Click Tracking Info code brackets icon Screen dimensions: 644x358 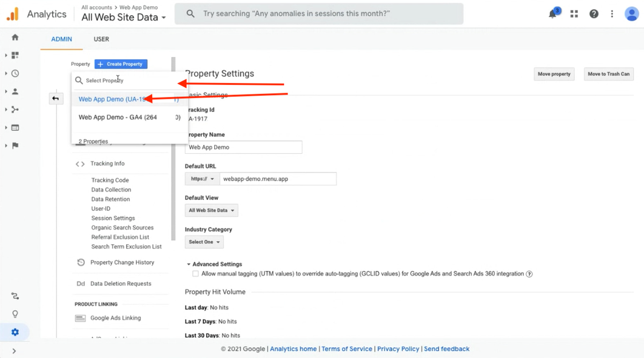(80, 164)
